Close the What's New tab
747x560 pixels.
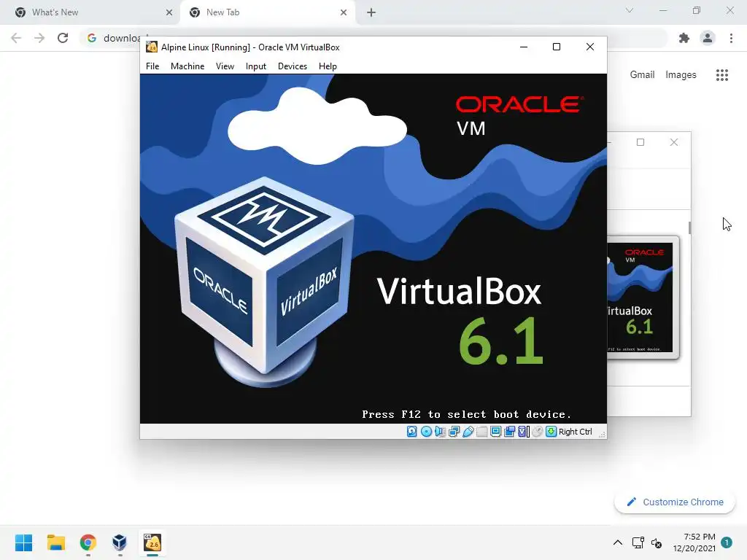169,12
